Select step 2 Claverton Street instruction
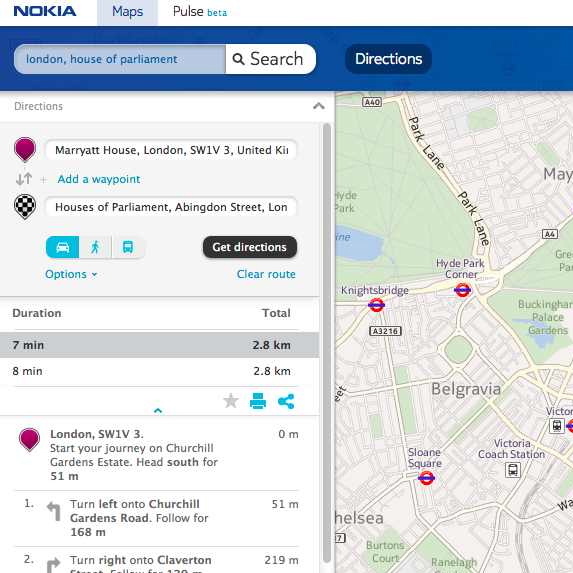This screenshot has width=573, height=573. tap(156, 560)
